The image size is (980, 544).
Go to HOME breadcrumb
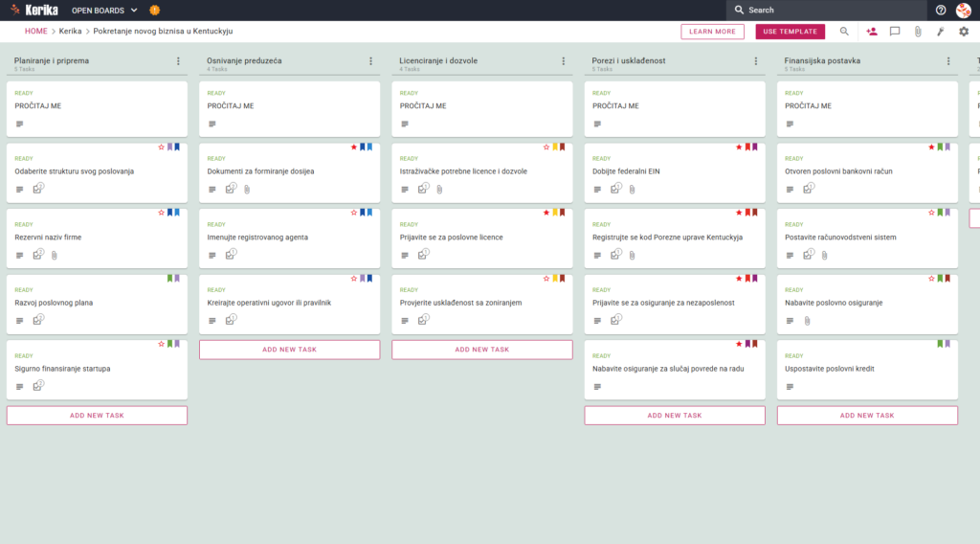click(35, 32)
